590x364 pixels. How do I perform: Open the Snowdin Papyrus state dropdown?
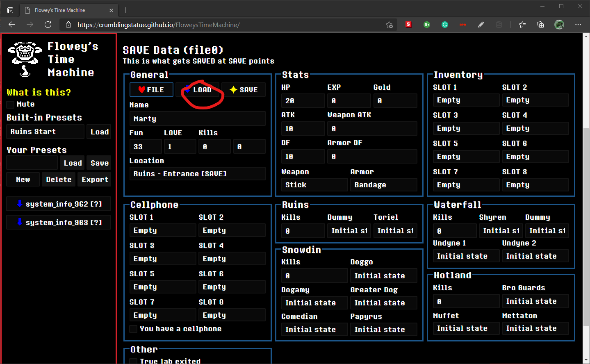[x=384, y=330]
